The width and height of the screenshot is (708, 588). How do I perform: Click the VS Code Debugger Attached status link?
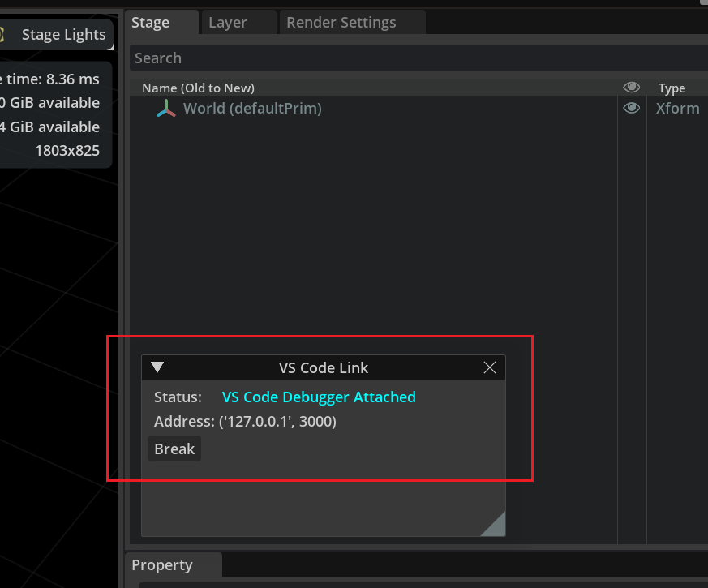(x=319, y=397)
